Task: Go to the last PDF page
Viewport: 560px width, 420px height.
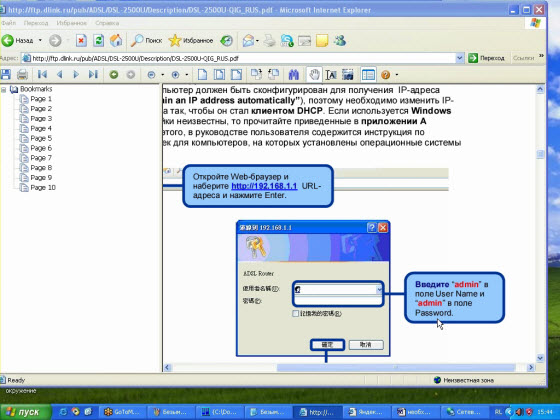Action: click(93, 74)
